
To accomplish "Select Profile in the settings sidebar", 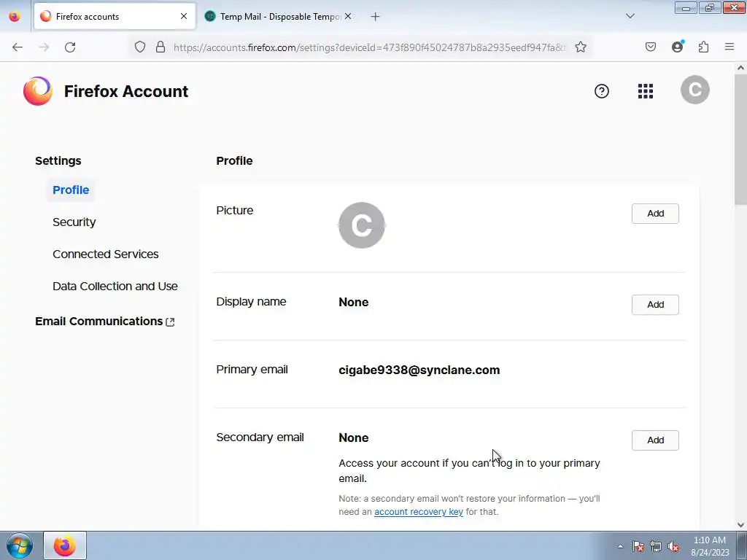I will [x=71, y=190].
